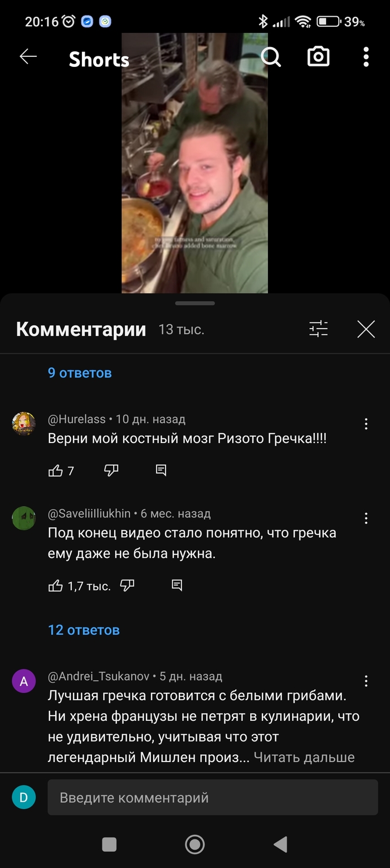Open options menu for @Andrei_Tsukanov comment
This screenshot has width=390, height=868.
tap(366, 681)
